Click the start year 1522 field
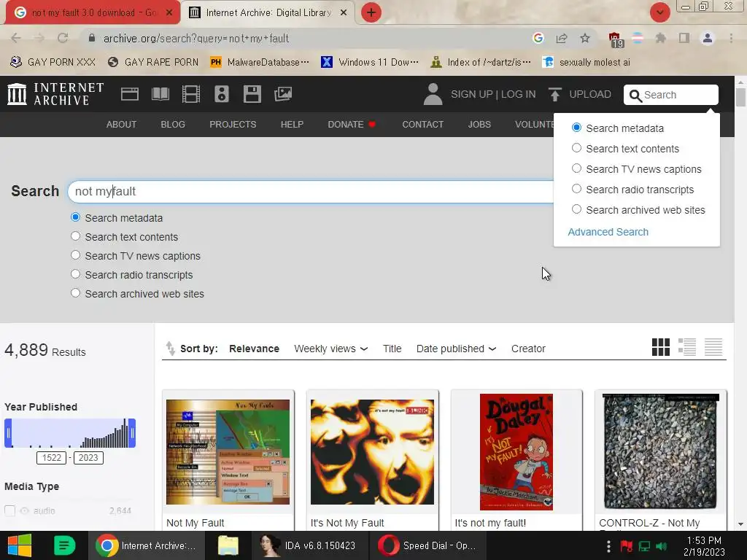Image resolution: width=747 pixels, height=560 pixels. pyautogui.click(x=52, y=458)
